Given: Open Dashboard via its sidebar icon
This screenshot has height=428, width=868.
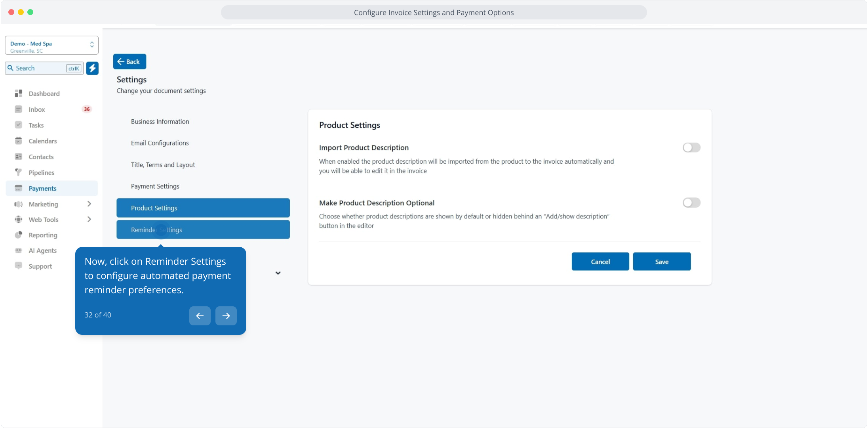Looking at the screenshot, I should (18, 94).
